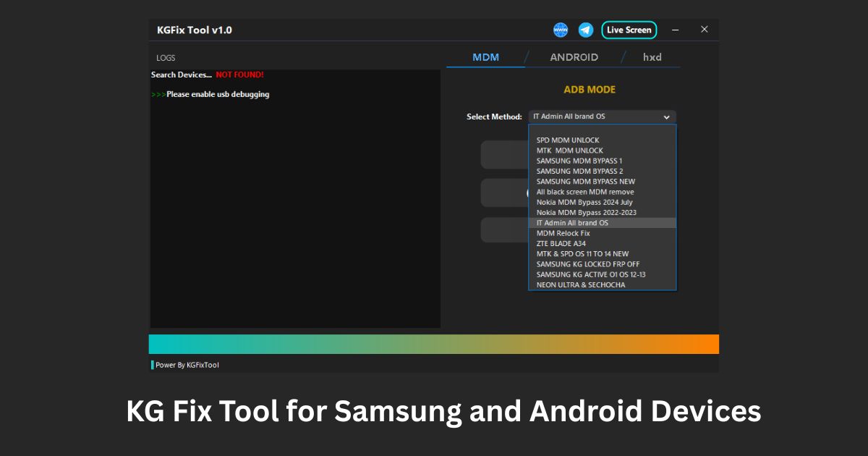Image resolution: width=868 pixels, height=456 pixels.
Task: Click the Power By KGFixTool status text
Action: pos(187,365)
